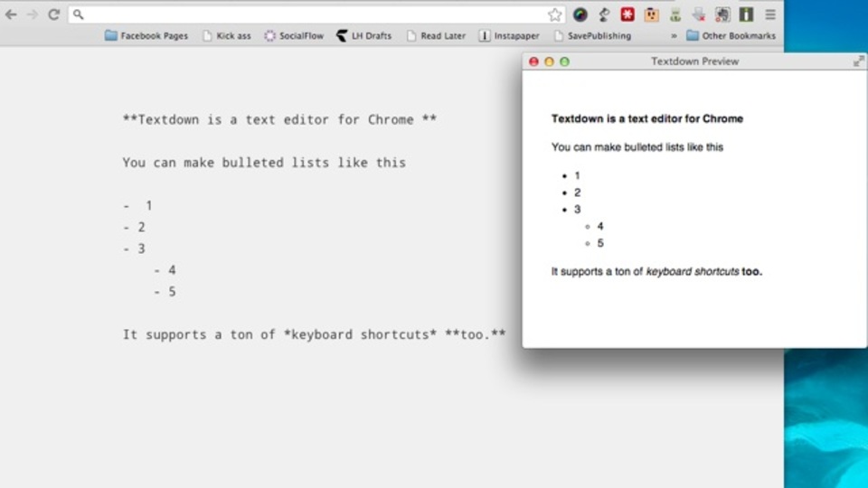Click the SavePublishing bookmark
The image size is (868, 488).
coord(593,36)
